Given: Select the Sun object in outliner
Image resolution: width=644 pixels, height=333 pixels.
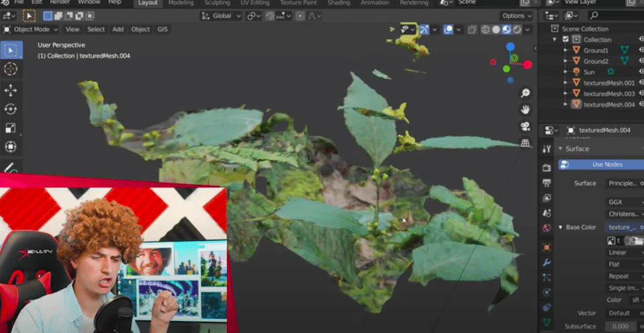Looking at the screenshot, I should [x=588, y=73].
